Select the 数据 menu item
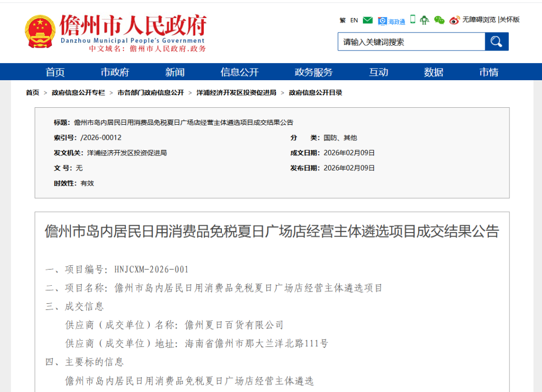 [433, 72]
